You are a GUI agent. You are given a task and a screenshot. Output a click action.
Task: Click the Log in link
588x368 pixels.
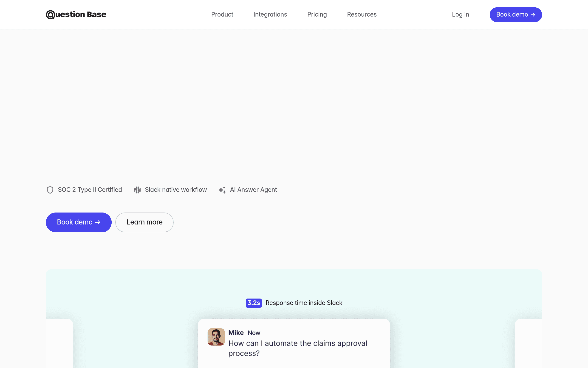(x=461, y=14)
